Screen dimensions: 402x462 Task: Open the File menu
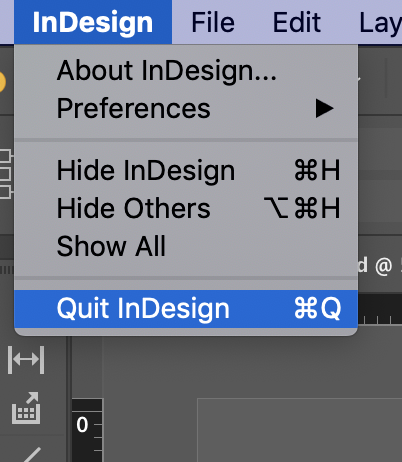pyautogui.click(x=213, y=22)
